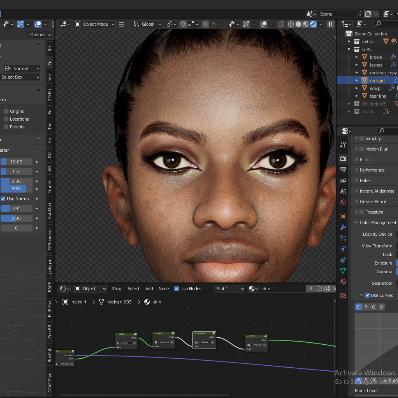Pause the viewport render preview
This screenshot has width=398, height=398.
330,24
